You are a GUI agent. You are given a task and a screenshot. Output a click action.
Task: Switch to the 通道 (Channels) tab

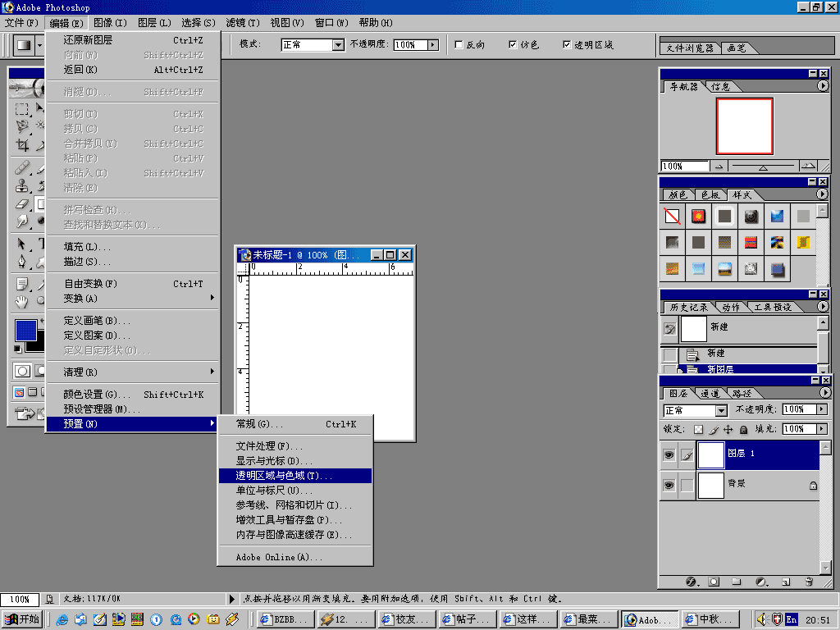(x=710, y=394)
